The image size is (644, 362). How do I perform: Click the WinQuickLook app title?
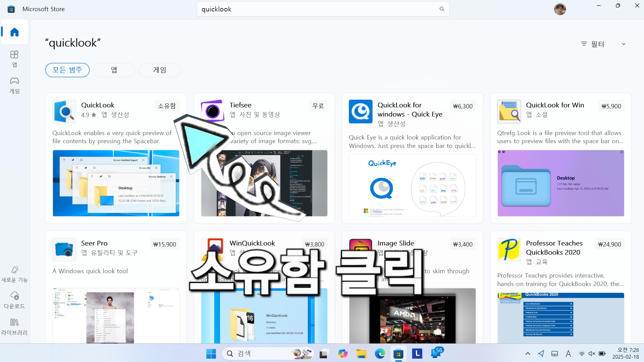pyautogui.click(x=252, y=243)
